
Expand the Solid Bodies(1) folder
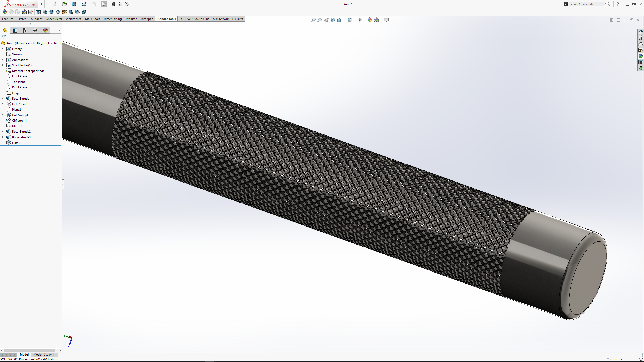(x=3, y=65)
